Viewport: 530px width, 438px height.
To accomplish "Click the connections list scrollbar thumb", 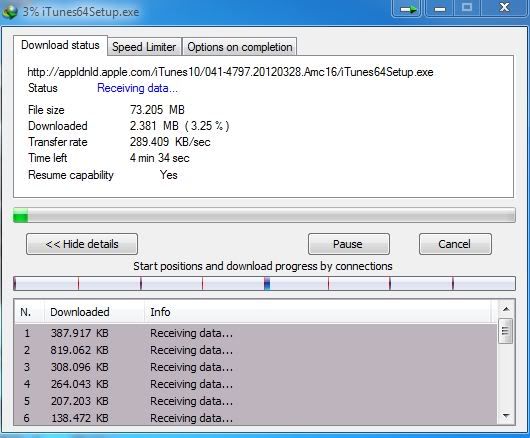I will pos(506,331).
